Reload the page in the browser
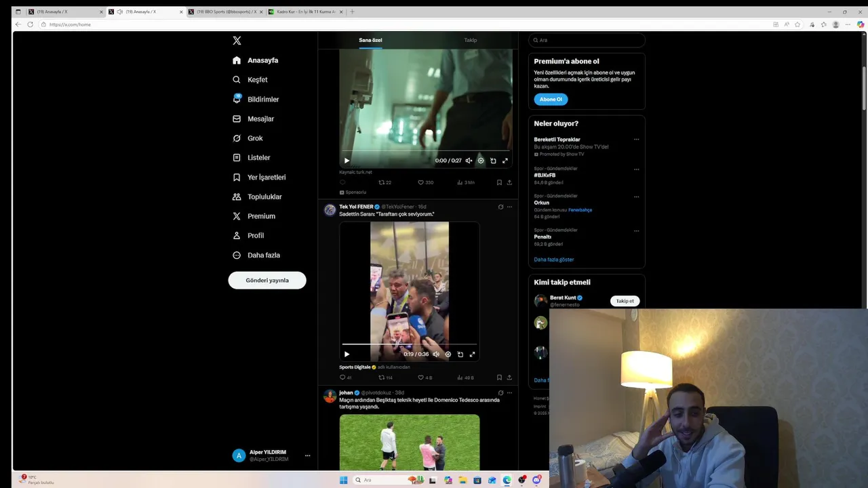The width and height of the screenshot is (868, 488). click(30, 24)
